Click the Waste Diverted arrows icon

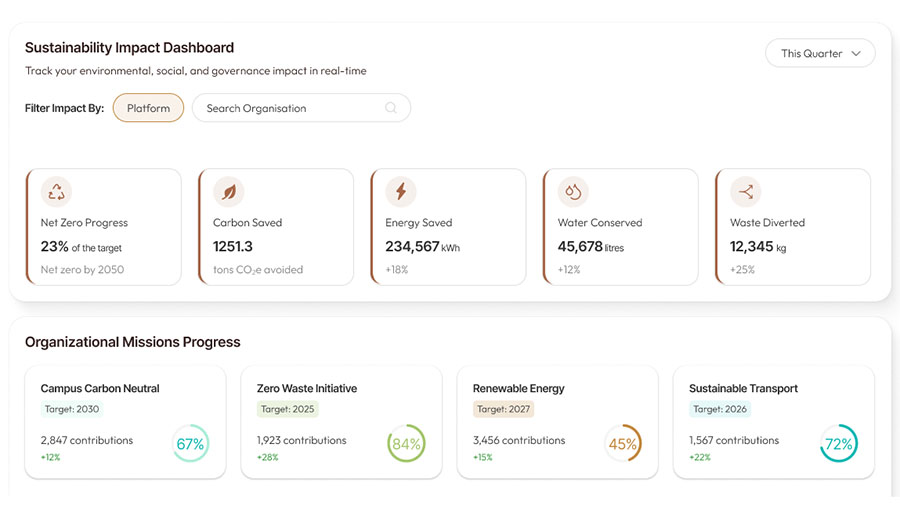746,192
